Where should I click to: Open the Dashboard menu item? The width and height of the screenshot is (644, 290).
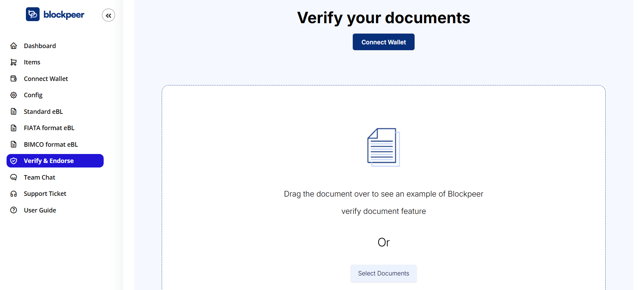(55, 46)
